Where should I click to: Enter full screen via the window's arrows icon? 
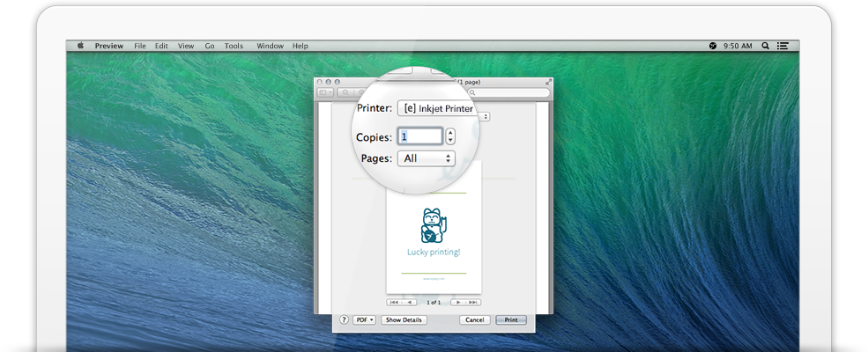(549, 82)
